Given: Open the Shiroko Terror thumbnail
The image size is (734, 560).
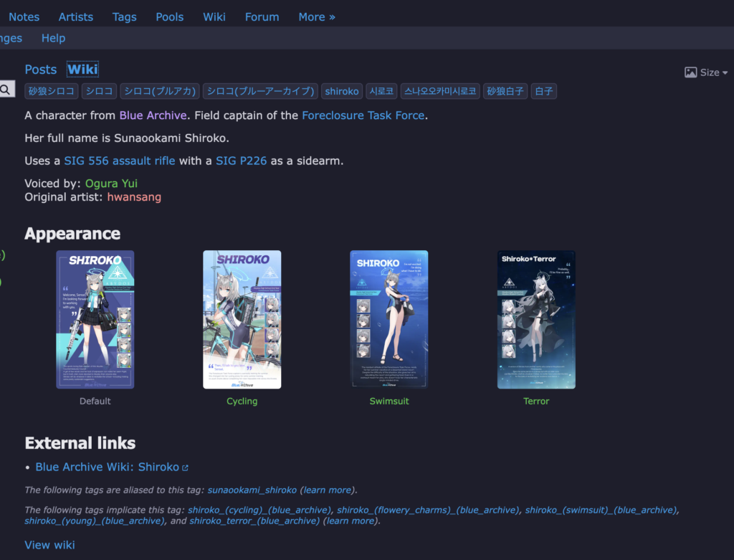Looking at the screenshot, I should click(536, 319).
